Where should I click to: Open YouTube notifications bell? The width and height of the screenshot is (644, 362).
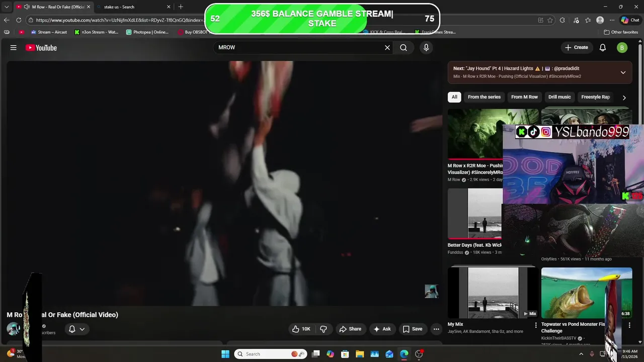click(x=603, y=47)
